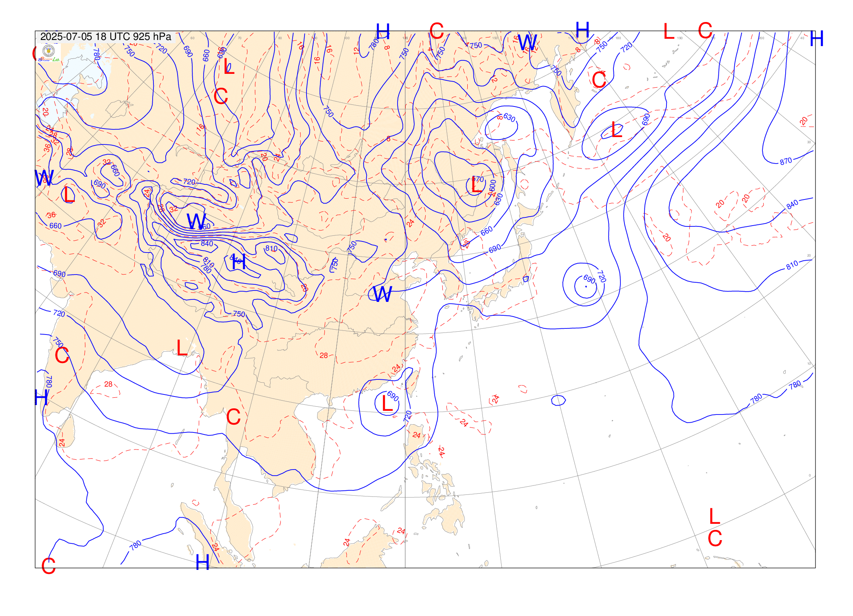
Task: Click blue 'H' near Sumatra at bottom border
Action: pos(202,562)
